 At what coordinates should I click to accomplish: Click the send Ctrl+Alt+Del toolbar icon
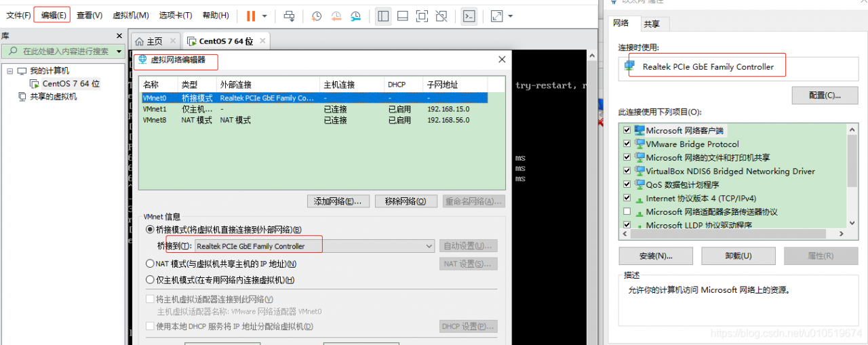pos(290,16)
